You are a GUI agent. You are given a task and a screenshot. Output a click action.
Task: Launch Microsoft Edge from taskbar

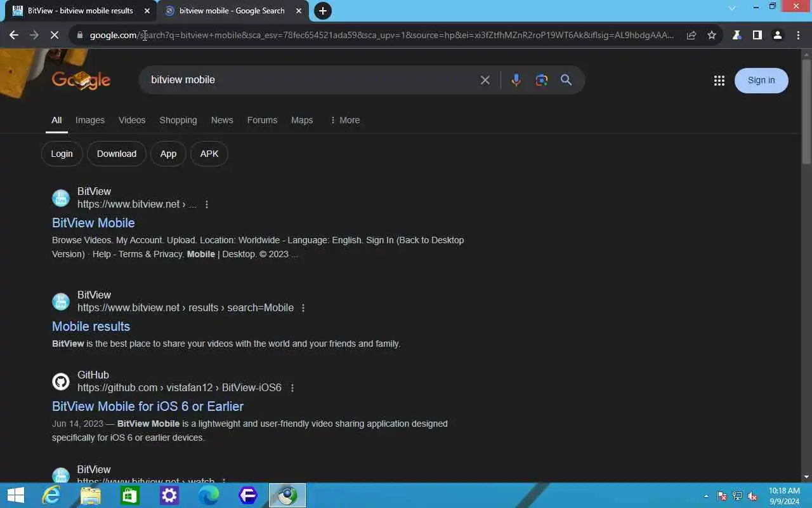[209, 495]
